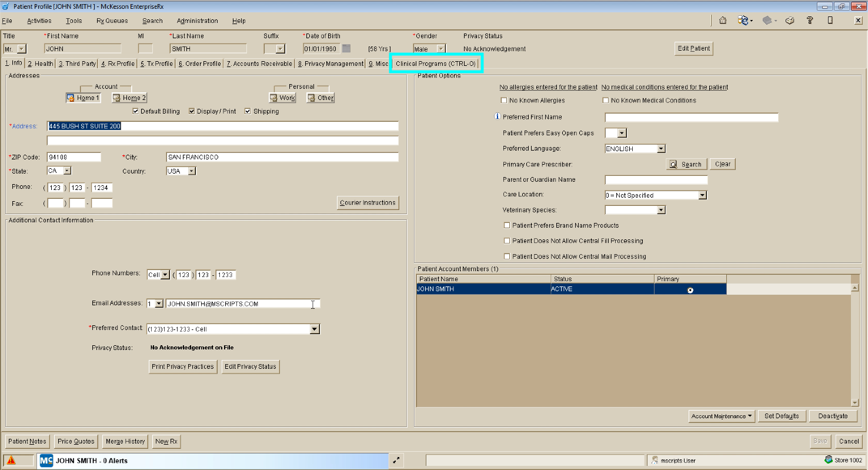
Task: Click the mscripts User status bar icon
Action: (655, 461)
